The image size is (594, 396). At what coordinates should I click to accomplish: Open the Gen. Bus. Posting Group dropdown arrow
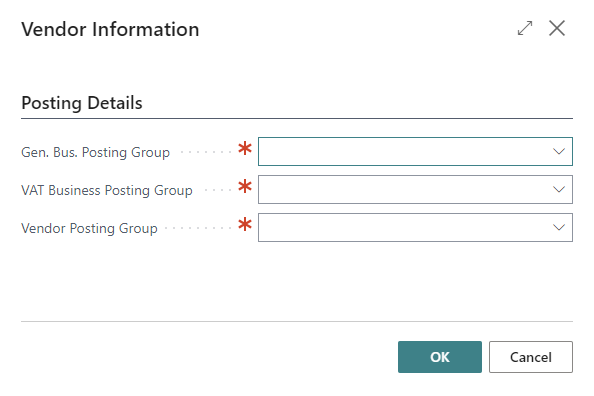pos(559,152)
